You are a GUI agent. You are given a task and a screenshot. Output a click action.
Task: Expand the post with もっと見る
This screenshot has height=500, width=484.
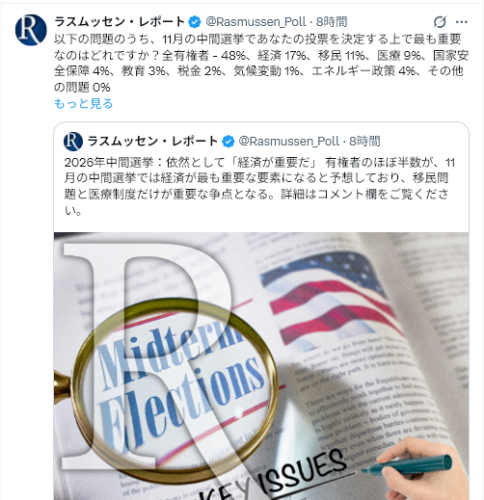point(83,104)
